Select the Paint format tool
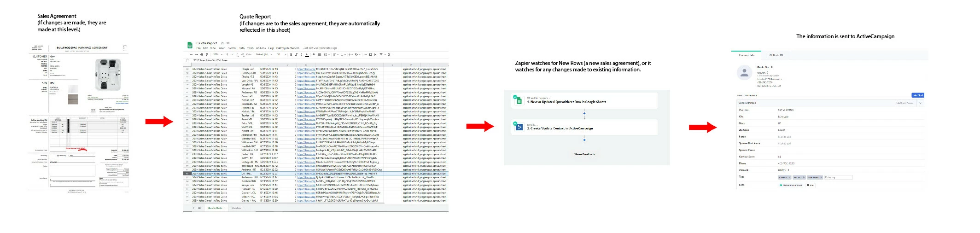 pyautogui.click(x=207, y=55)
